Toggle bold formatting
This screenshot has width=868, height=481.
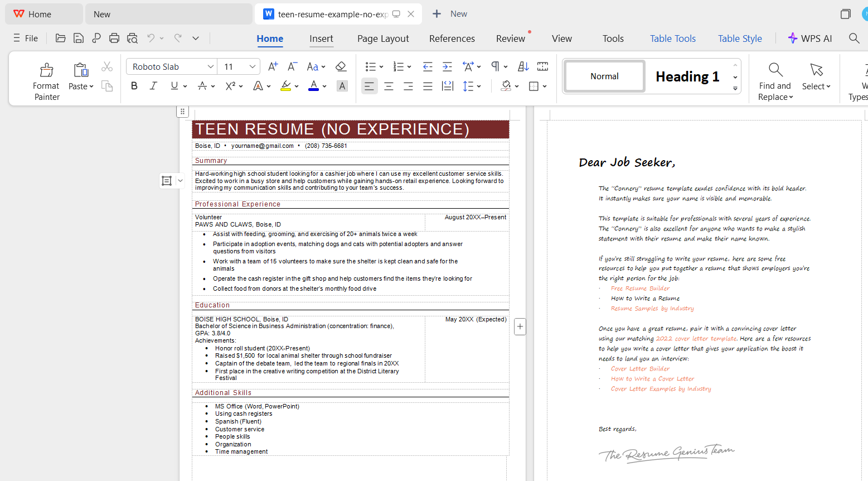tap(134, 86)
